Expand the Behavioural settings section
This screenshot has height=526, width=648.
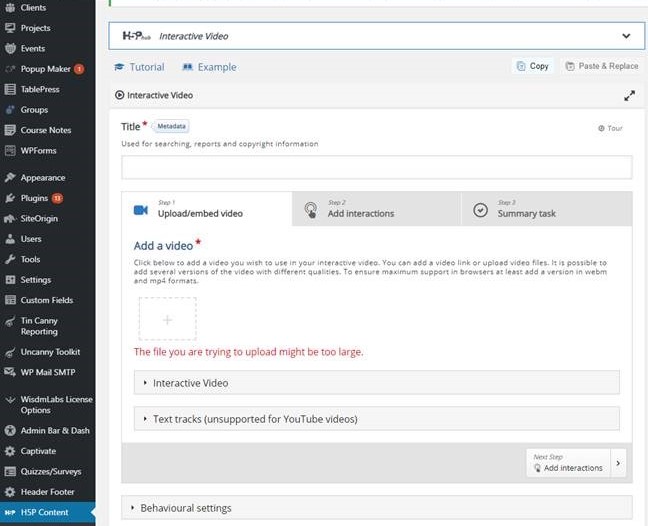[376, 508]
